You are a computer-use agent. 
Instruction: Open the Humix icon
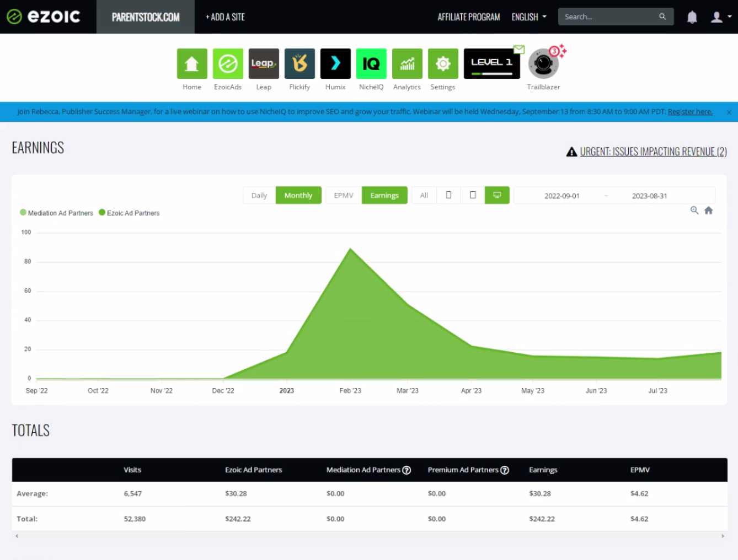(335, 64)
